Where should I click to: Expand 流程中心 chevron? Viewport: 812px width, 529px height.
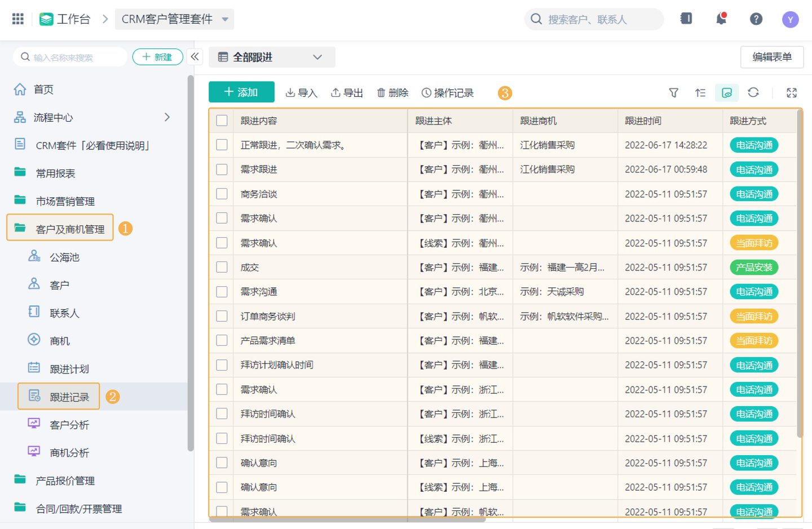click(167, 117)
